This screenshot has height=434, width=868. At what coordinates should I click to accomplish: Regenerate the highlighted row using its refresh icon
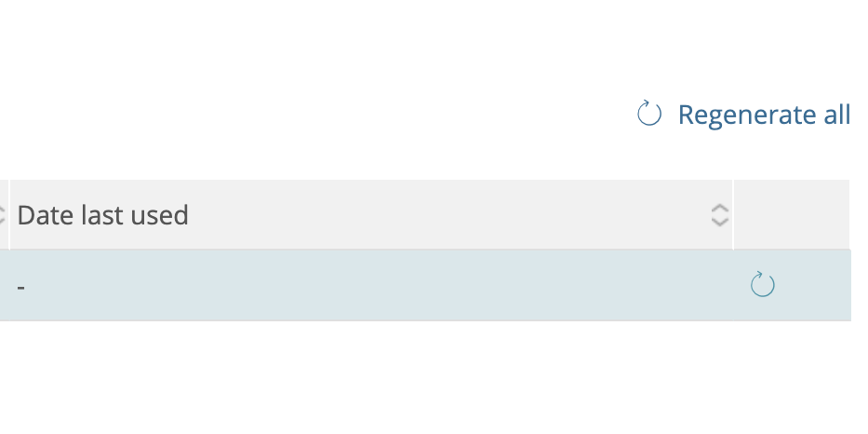point(762,284)
